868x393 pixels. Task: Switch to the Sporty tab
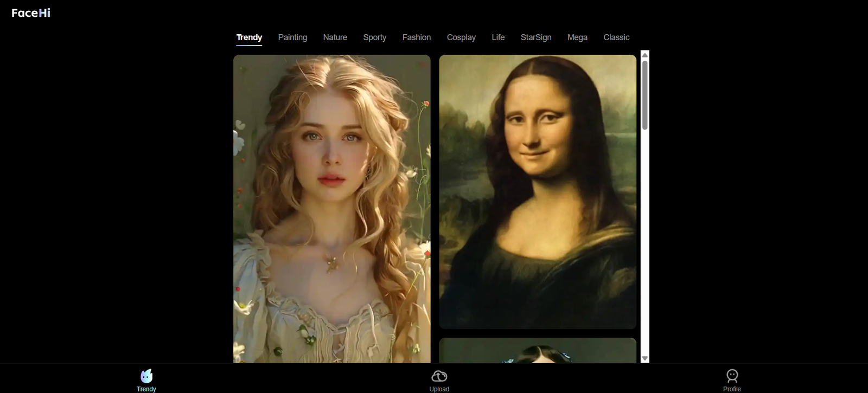tap(374, 37)
